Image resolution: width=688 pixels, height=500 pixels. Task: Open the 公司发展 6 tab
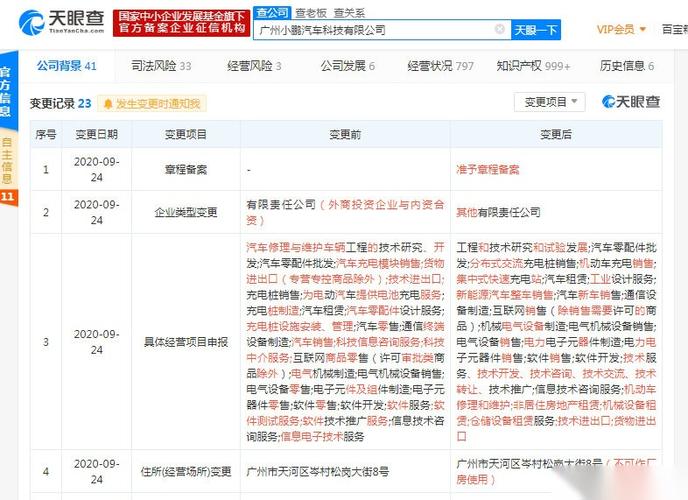tap(347, 66)
